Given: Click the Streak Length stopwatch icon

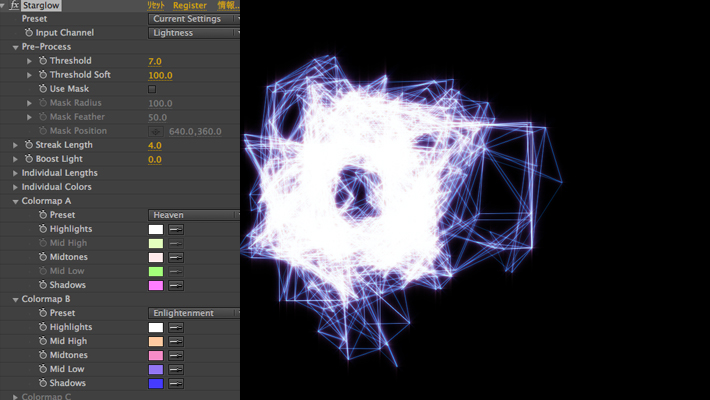Looking at the screenshot, I should [x=29, y=145].
